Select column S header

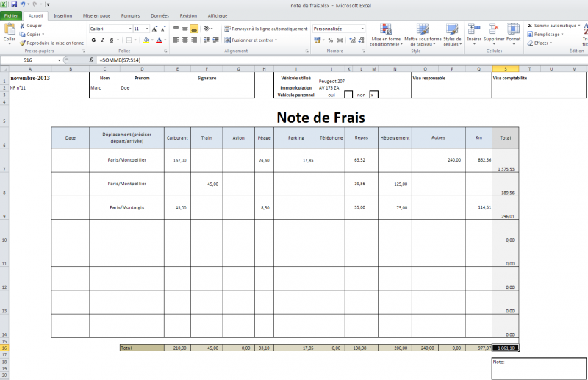click(505, 69)
